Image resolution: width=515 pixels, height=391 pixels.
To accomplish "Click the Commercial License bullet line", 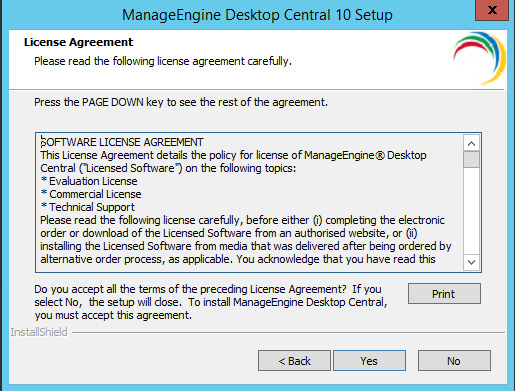I will (91, 194).
